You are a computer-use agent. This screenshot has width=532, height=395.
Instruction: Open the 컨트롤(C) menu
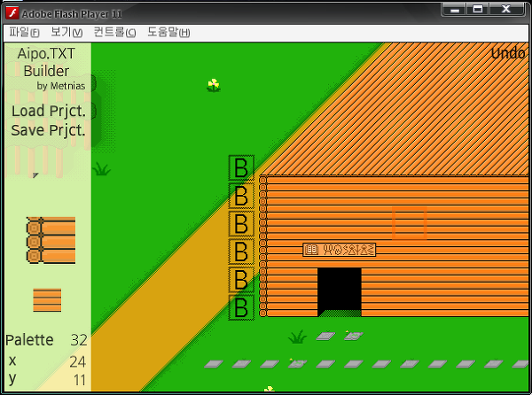114,33
